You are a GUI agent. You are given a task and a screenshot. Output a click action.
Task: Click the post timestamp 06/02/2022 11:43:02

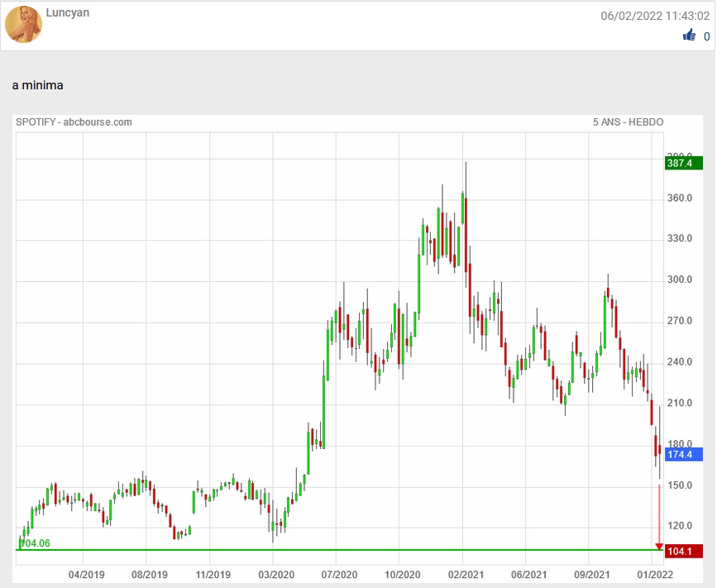tap(655, 16)
